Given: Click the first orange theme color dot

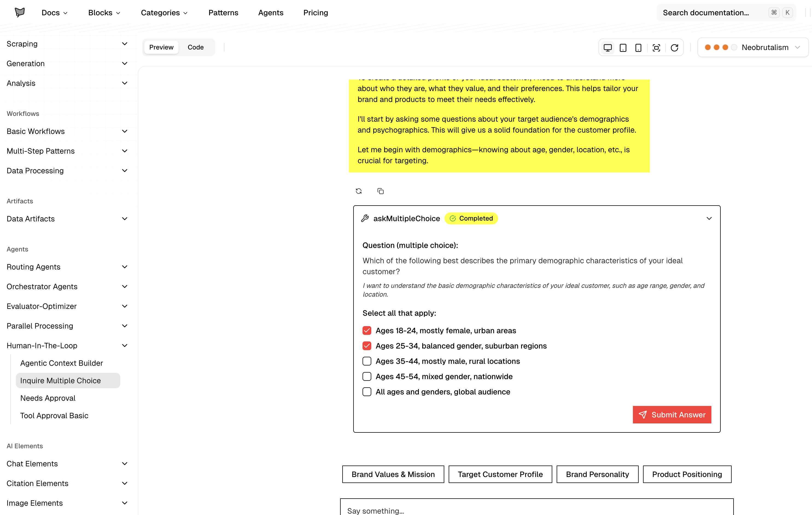Looking at the screenshot, I should point(708,48).
